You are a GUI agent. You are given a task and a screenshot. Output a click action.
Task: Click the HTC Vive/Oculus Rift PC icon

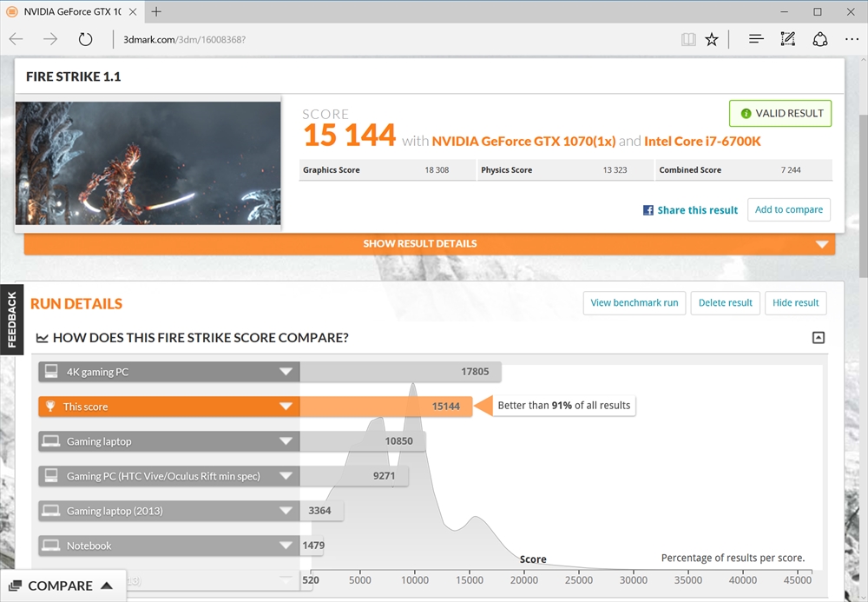click(51, 475)
